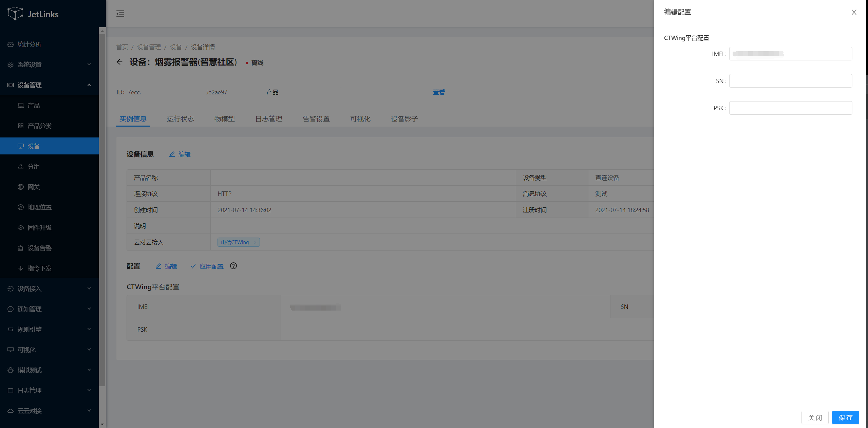Click the 通知管理 message icon

click(11, 309)
